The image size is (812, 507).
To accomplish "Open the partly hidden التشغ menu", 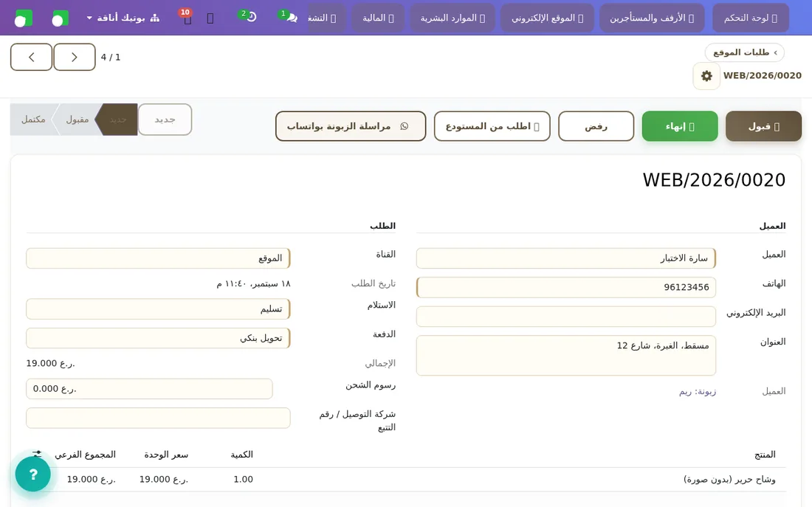I will point(326,18).
